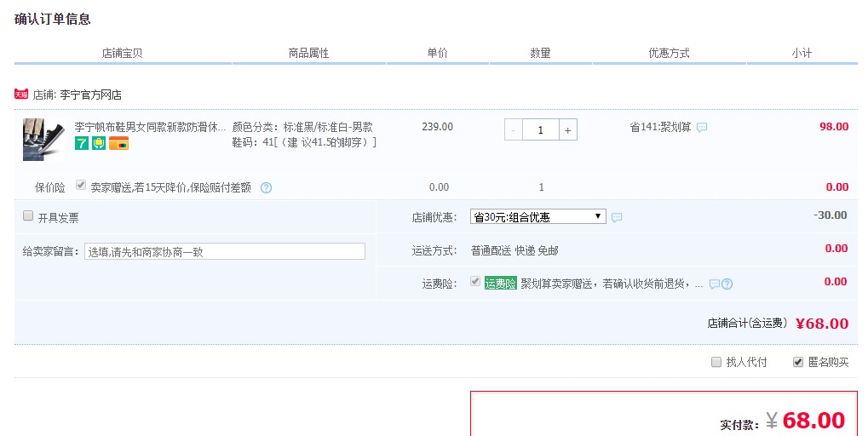Toggle the 保价险 insurance checkbox
The width and height of the screenshot is (868, 436).
(x=81, y=185)
